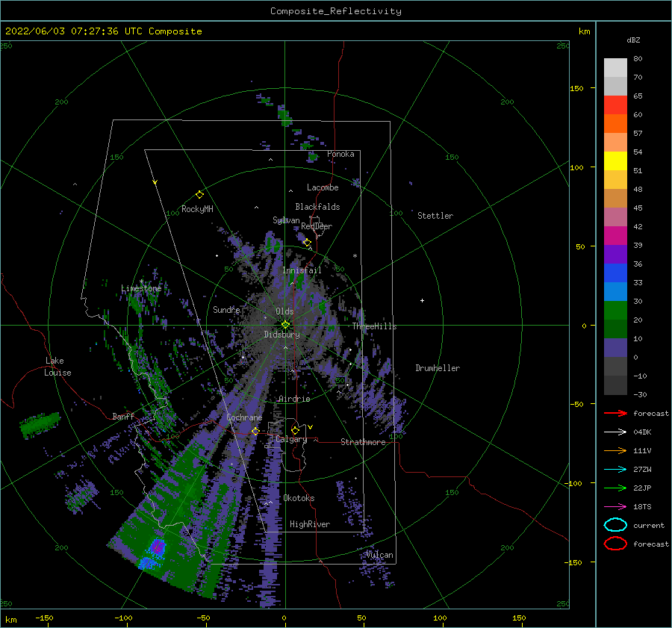Screen dimensions: 672x628
Task: Click the white plus marker east of ThreeHills
Action: pos(422,300)
